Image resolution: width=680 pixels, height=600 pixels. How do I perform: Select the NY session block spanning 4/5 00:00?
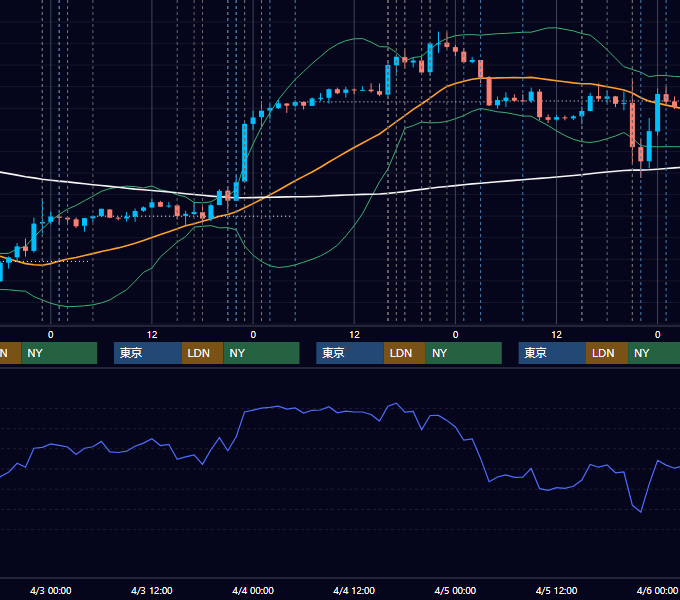(464, 353)
